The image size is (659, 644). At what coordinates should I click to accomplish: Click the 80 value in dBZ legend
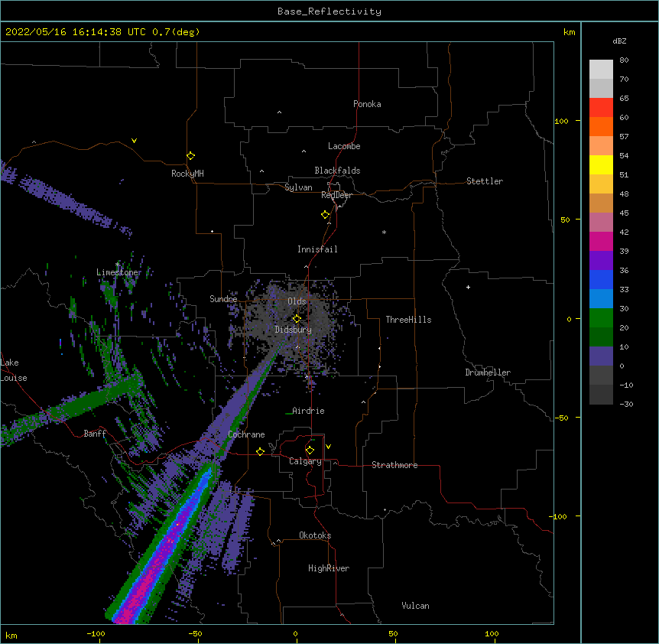pyautogui.click(x=624, y=60)
